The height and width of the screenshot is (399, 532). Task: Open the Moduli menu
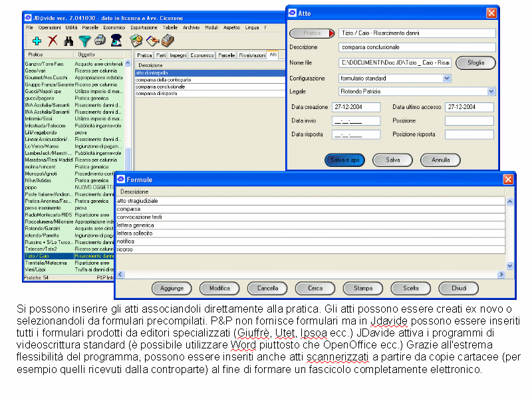click(x=211, y=27)
